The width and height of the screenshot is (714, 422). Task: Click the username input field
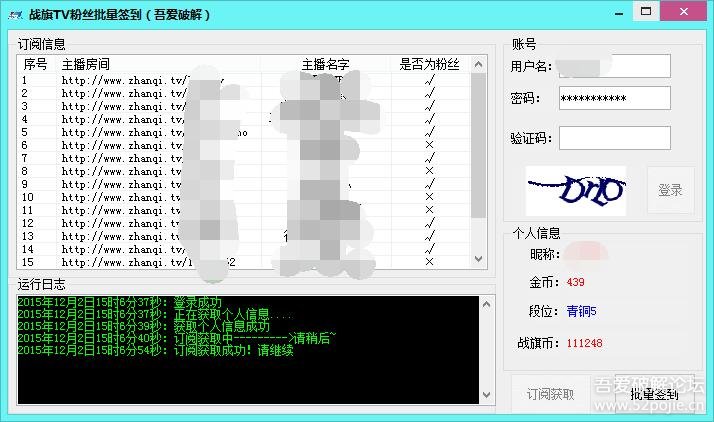(x=614, y=66)
